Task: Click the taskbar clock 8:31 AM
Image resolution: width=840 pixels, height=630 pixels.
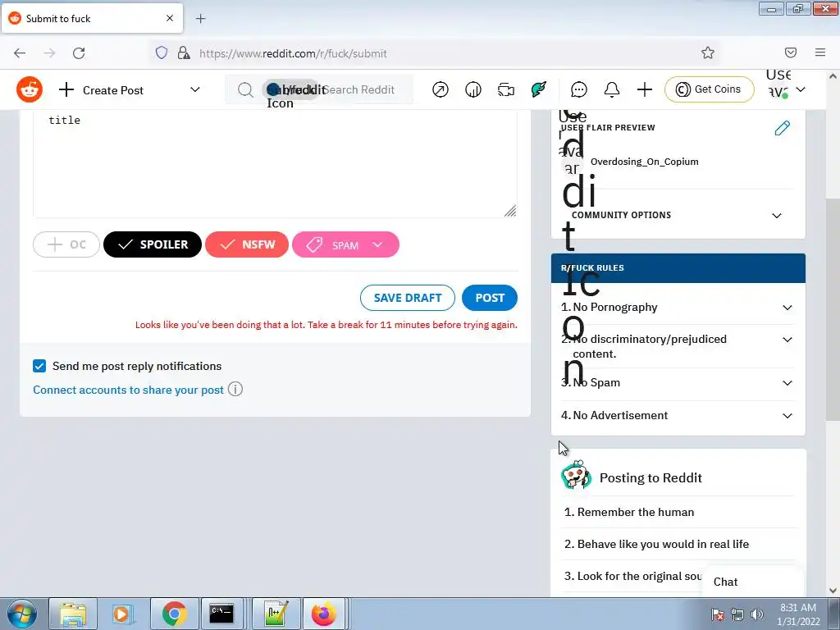Action: (x=798, y=608)
